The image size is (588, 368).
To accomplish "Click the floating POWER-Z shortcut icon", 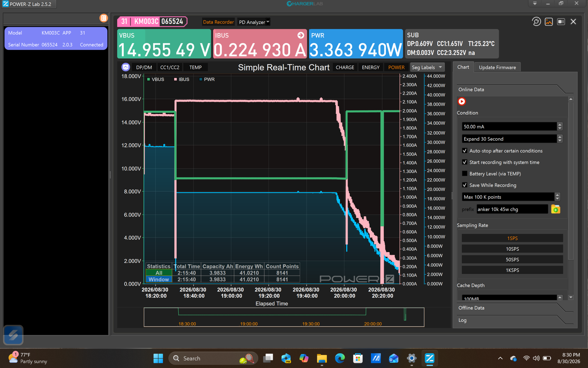I will click(13, 335).
